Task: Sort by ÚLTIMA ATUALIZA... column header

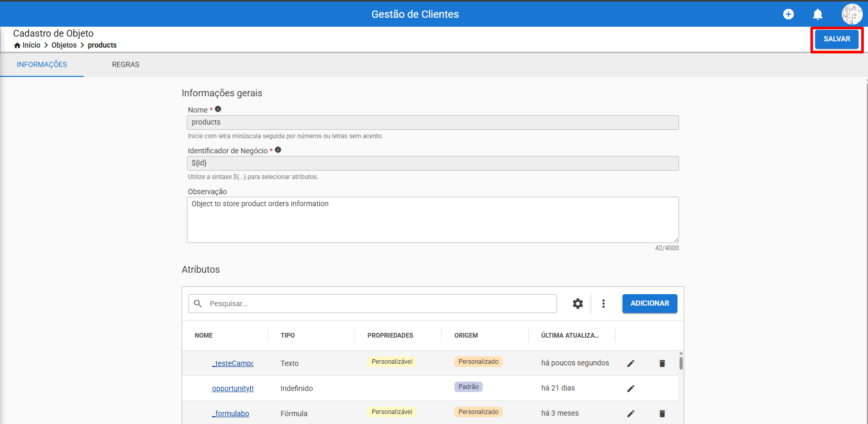Action: coord(570,336)
